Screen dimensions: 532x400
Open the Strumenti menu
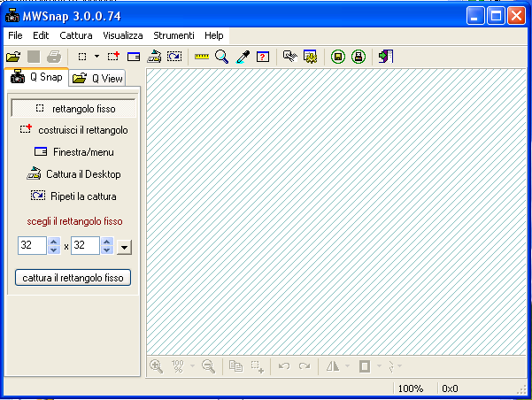click(x=173, y=35)
